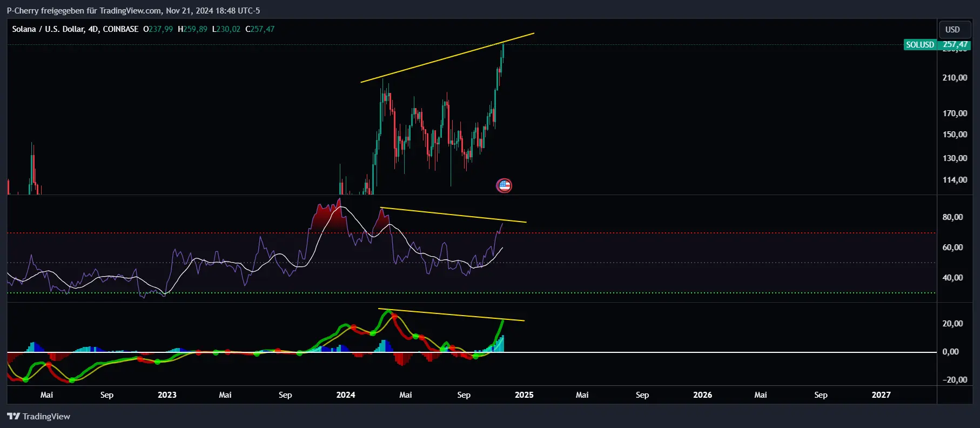Click the −20,00 MACD axis label
980x428 pixels.
click(x=955, y=380)
